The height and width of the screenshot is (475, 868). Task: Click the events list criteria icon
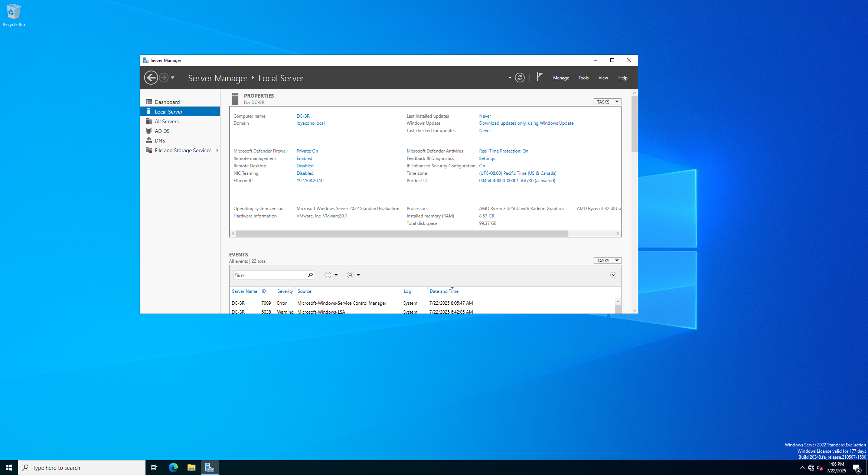(x=327, y=275)
